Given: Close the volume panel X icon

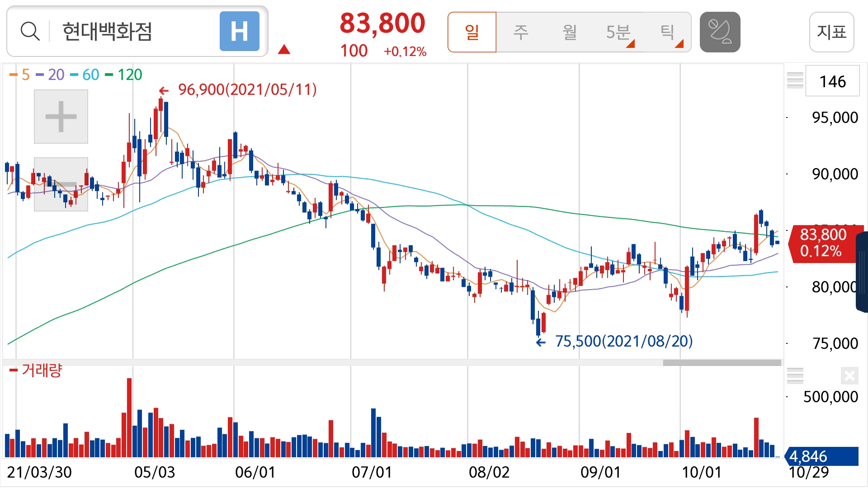Looking at the screenshot, I should pyautogui.click(x=849, y=375).
